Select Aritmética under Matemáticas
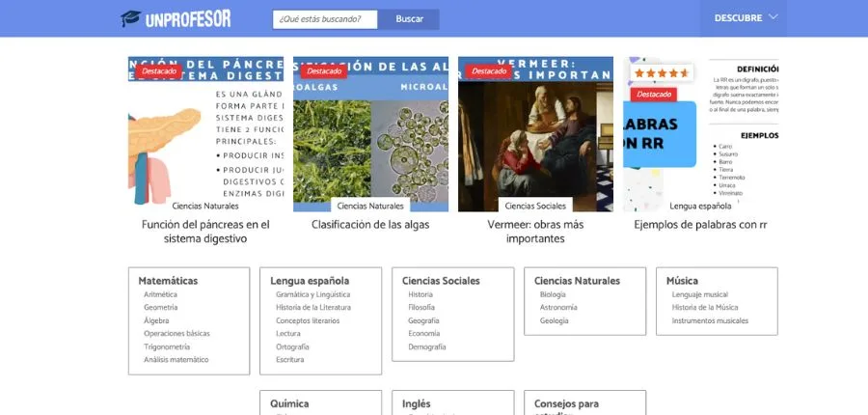The image size is (868, 415). click(x=160, y=294)
